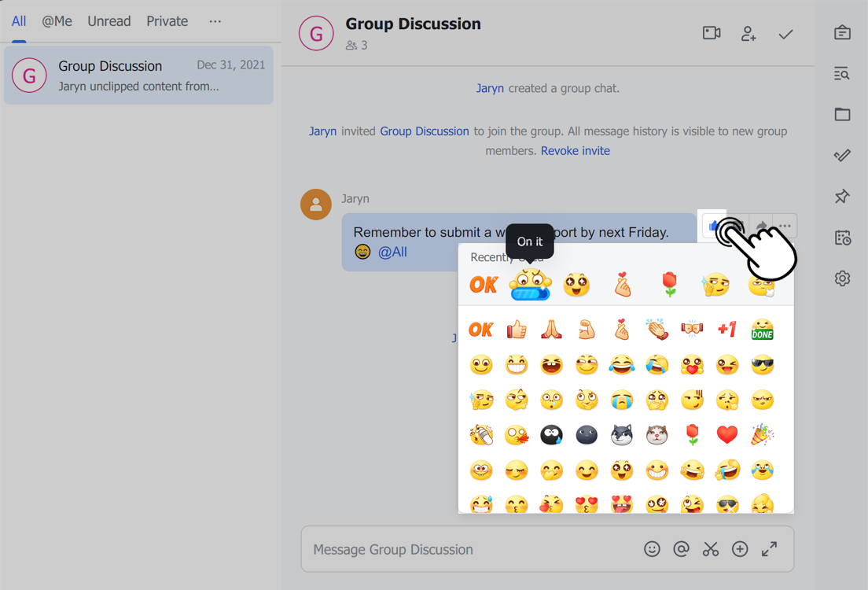Click Jaryn link in group created notice
The image size is (868, 590).
490,88
